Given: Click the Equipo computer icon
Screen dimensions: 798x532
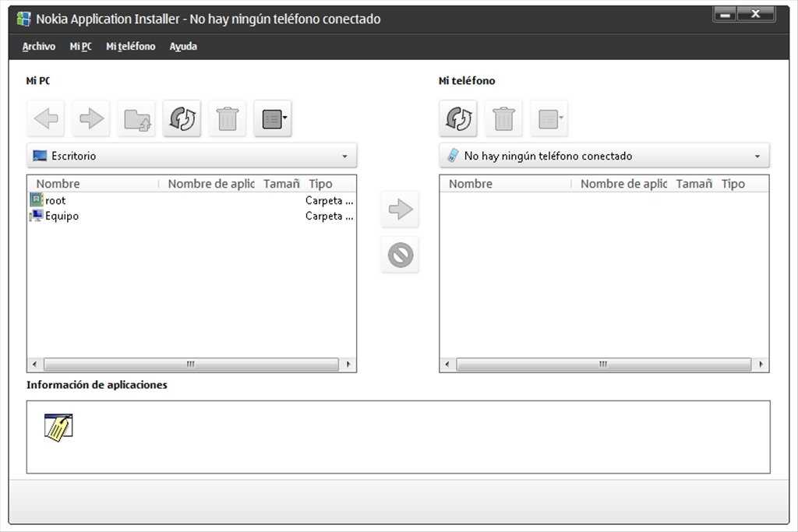Looking at the screenshot, I should (x=36, y=216).
